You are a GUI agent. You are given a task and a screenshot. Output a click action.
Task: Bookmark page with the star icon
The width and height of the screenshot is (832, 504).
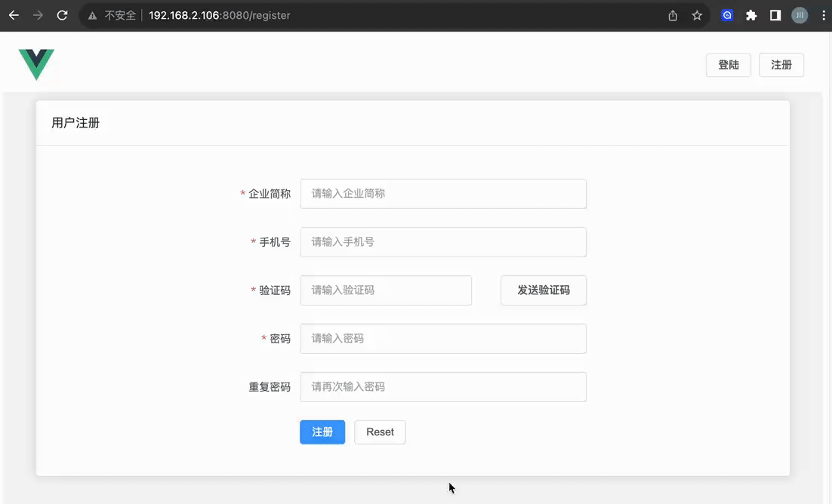pos(697,15)
